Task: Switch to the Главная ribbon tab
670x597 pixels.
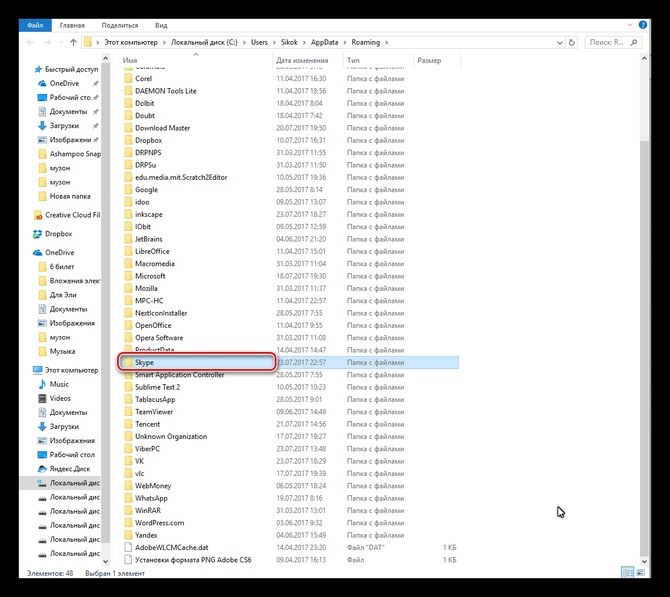Action: pos(72,25)
